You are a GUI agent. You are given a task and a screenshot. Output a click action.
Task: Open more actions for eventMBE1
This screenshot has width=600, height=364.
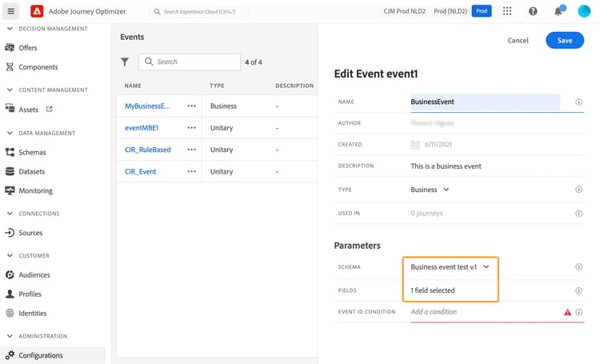191,127
